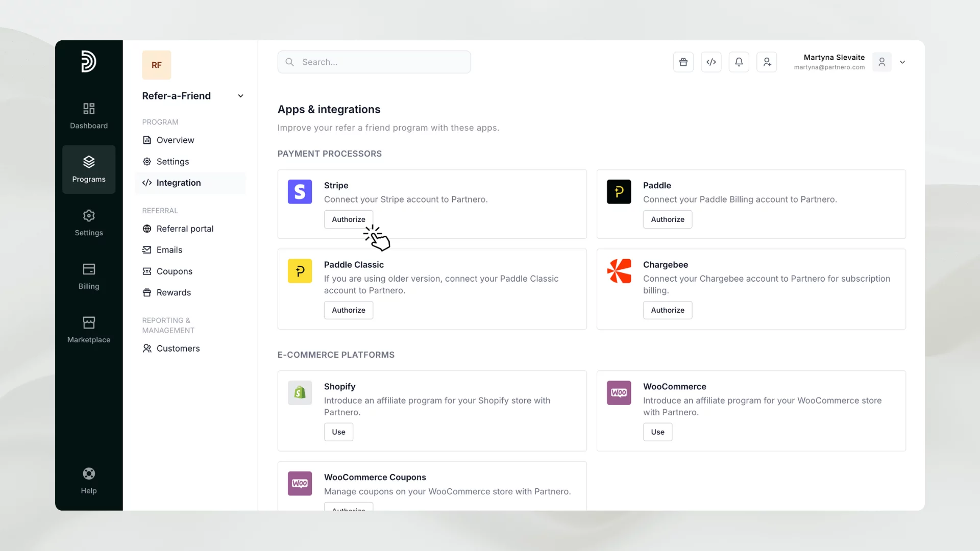
Task: Click the add user icon
Action: pyautogui.click(x=767, y=62)
